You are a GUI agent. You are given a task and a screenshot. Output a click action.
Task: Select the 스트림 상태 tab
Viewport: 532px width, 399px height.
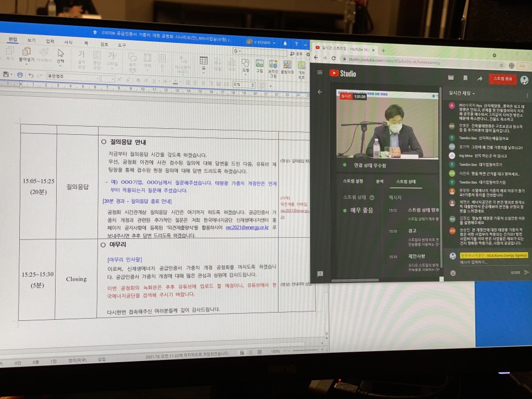click(x=406, y=182)
